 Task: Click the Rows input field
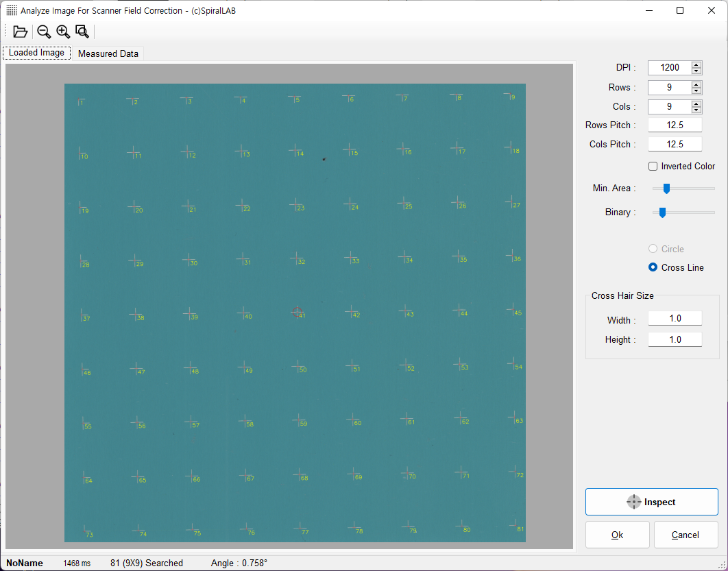pos(670,87)
